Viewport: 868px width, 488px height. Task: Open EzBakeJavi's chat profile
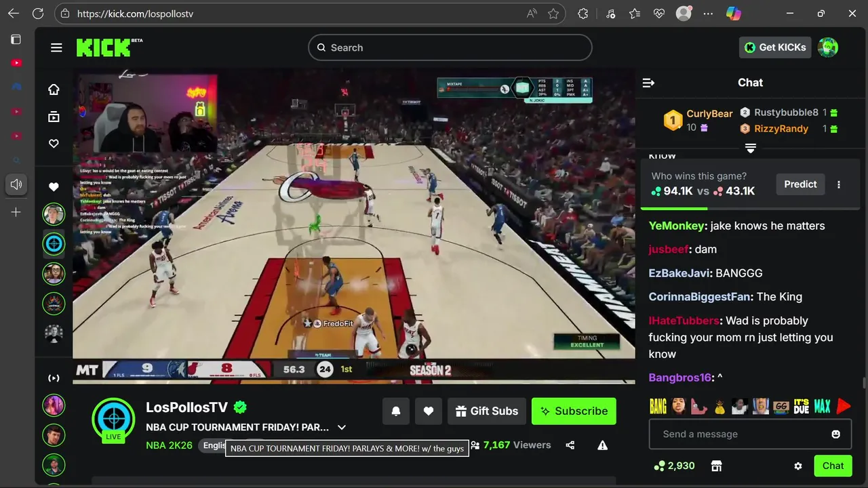pos(680,273)
